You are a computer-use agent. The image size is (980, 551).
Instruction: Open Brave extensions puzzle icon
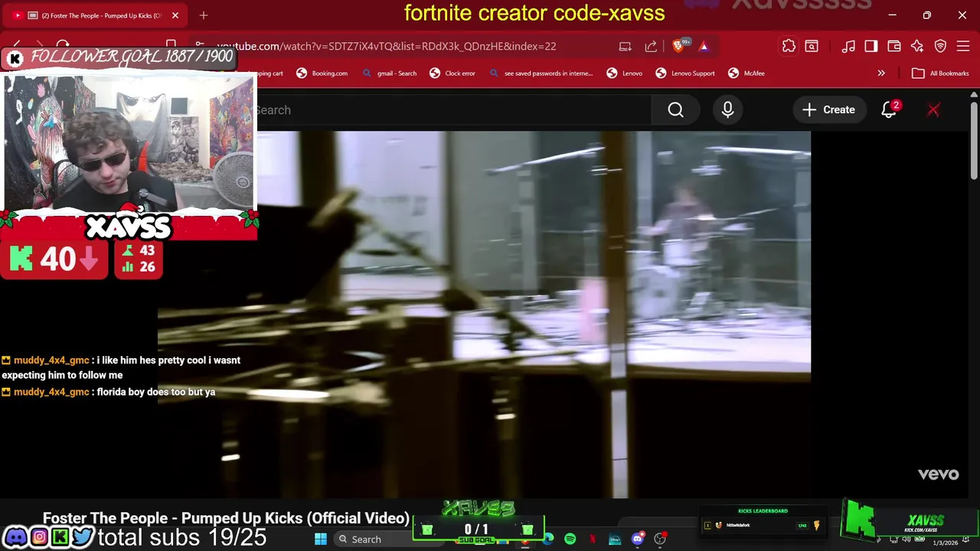789,46
